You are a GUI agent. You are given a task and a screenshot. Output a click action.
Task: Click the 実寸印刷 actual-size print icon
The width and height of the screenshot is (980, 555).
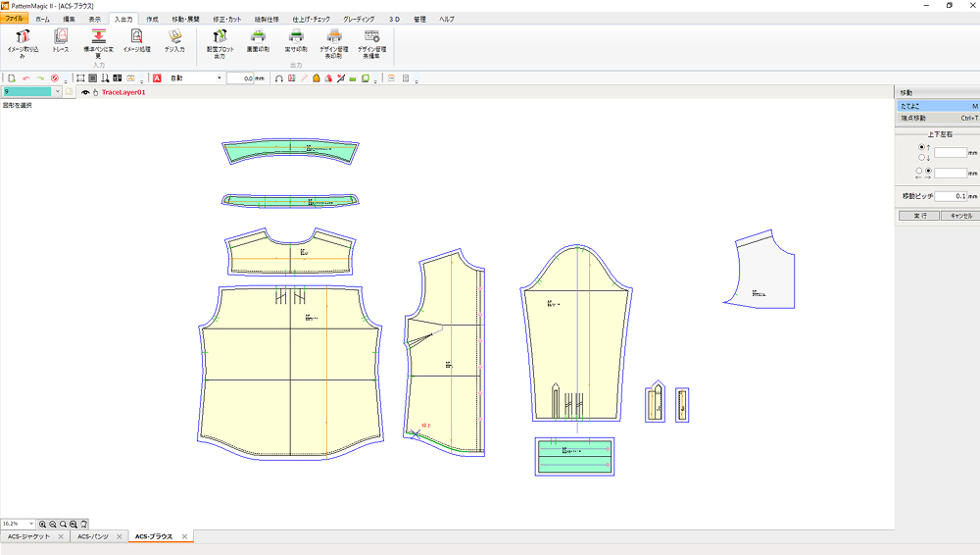[296, 37]
